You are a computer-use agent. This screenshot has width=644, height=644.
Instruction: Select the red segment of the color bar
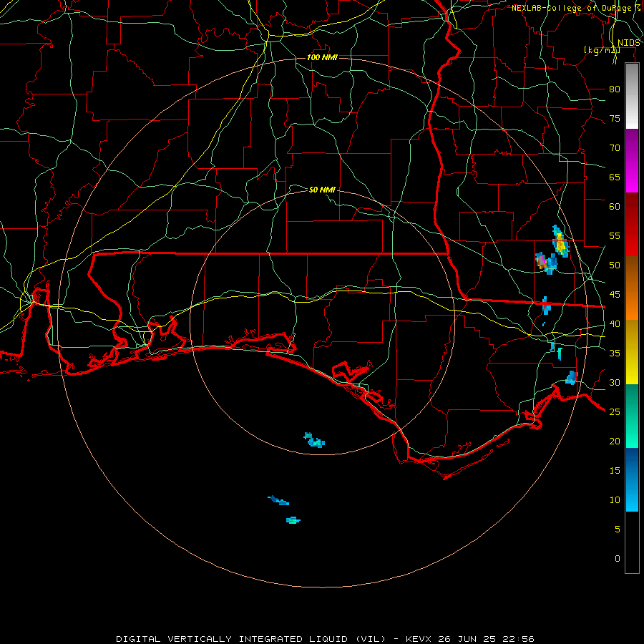(632, 224)
